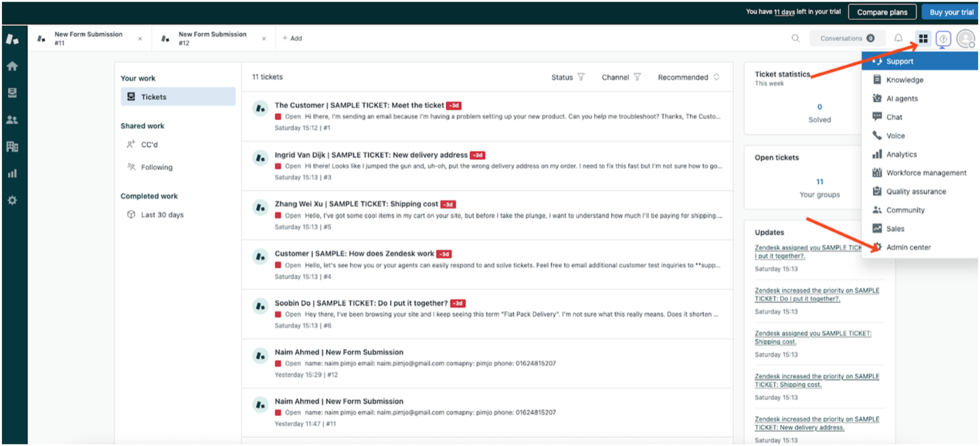The height and width of the screenshot is (446, 980).
Task: Open Customers from the left sidebar
Action: point(12,120)
